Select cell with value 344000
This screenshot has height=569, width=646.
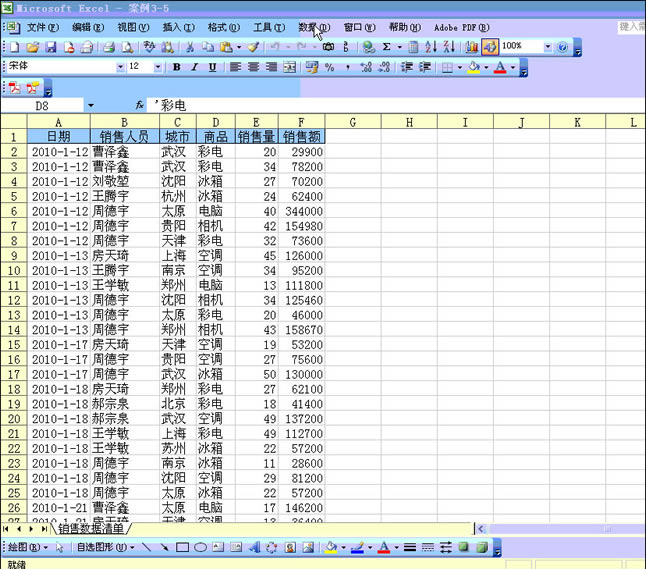pos(302,211)
